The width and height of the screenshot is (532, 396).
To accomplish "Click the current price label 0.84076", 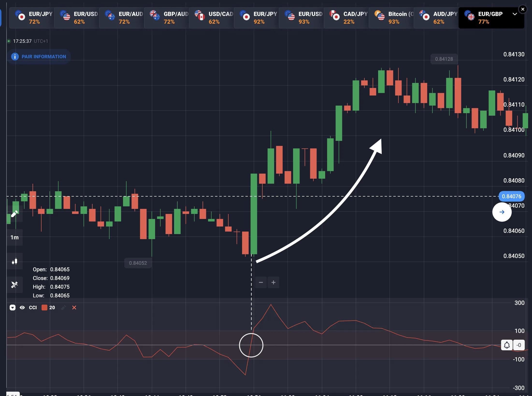I will coord(511,196).
